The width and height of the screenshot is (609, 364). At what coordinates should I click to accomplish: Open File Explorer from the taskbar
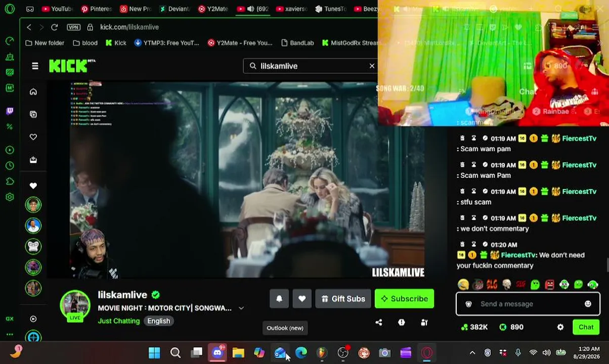point(238,352)
